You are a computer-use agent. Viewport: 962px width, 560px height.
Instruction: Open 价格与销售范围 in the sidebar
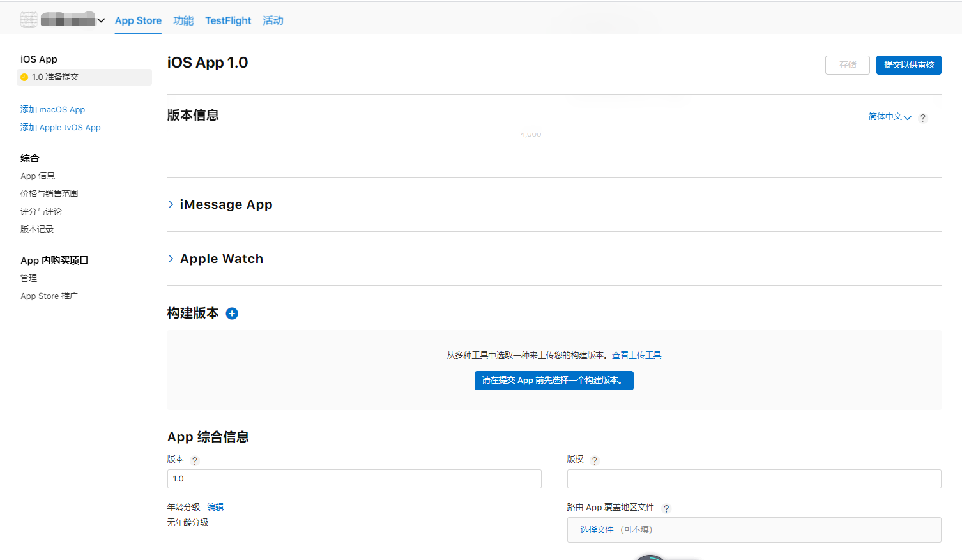(x=49, y=194)
